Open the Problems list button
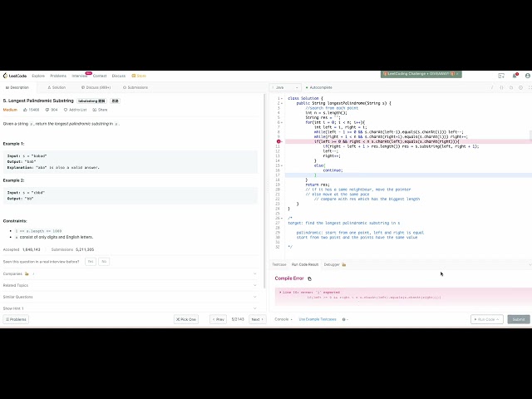Viewport: 532px width, 399px height. [16, 319]
